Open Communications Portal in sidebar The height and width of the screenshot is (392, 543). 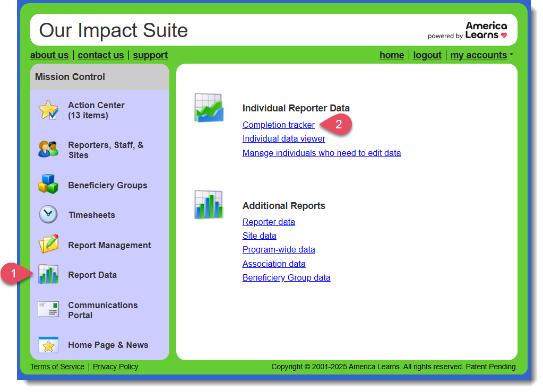pyautogui.click(x=103, y=310)
